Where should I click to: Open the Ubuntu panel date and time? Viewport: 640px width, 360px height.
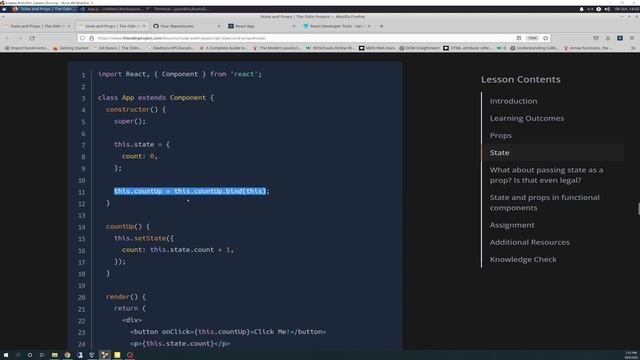[x=627, y=9]
